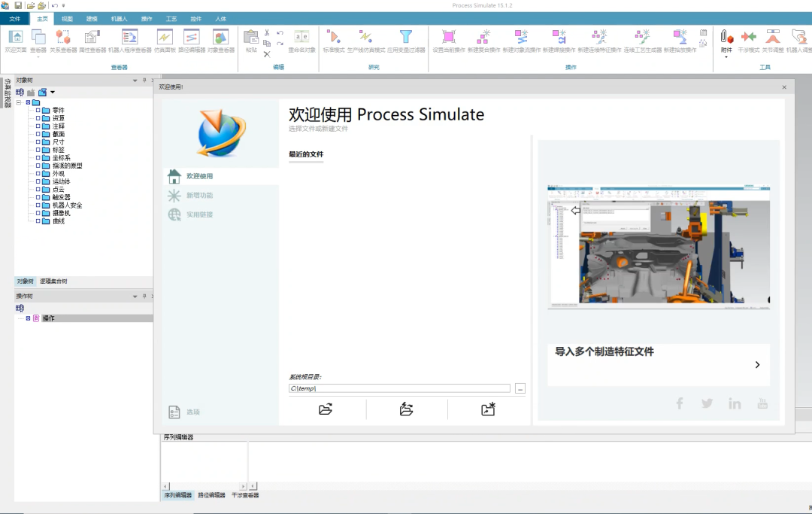Click the browse ... button for system root
The image size is (812, 514).
coord(520,388)
